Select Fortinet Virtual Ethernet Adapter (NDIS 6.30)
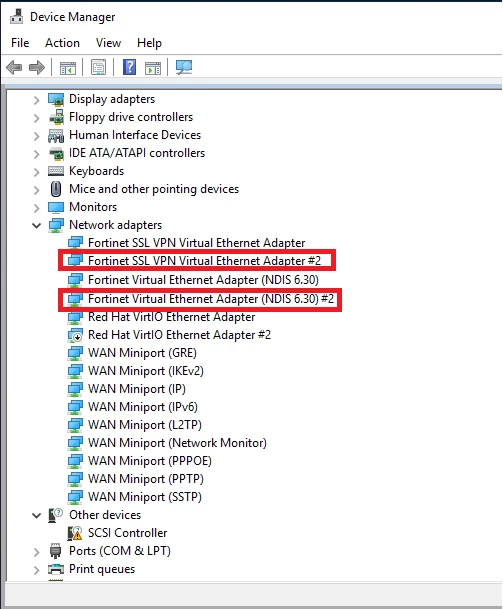Viewport: 503px width, 609px height. click(x=203, y=280)
